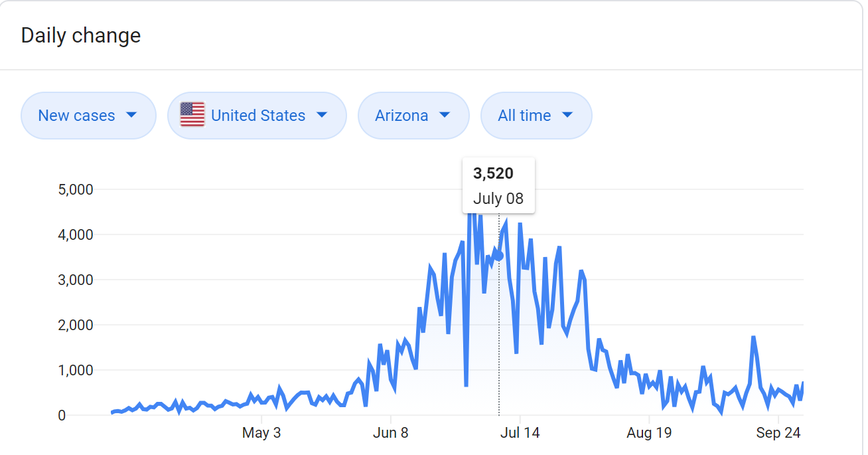The image size is (868, 455).
Task: Click the arrow next to New cases
Action: pyautogui.click(x=131, y=115)
